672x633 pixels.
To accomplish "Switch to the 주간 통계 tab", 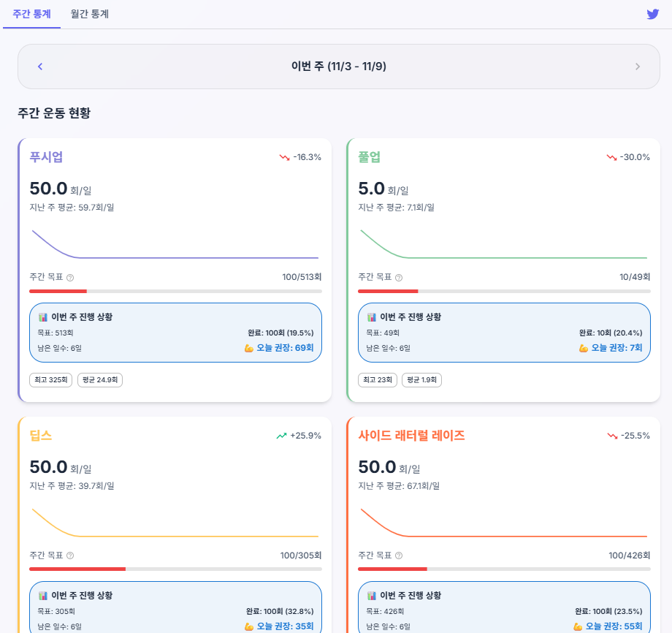I will pyautogui.click(x=32, y=14).
